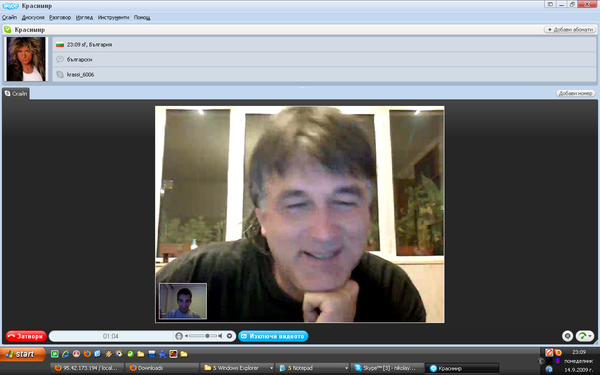
Task: Open the Разговор menu
Action: (60, 17)
